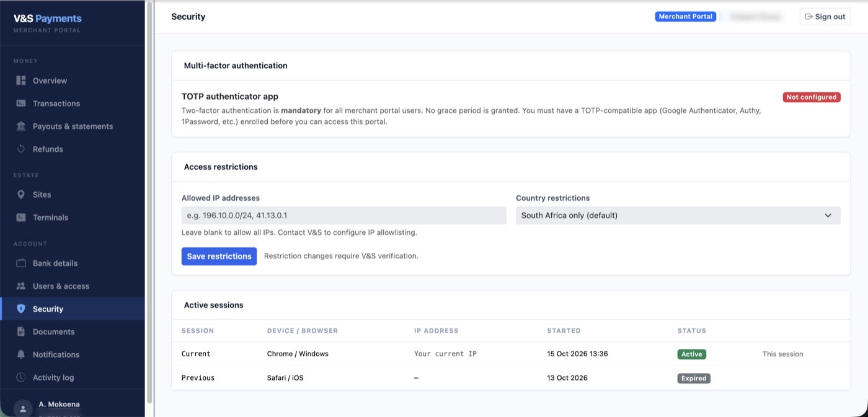Click the Refunds circular arrow icon

click(21, 149)
